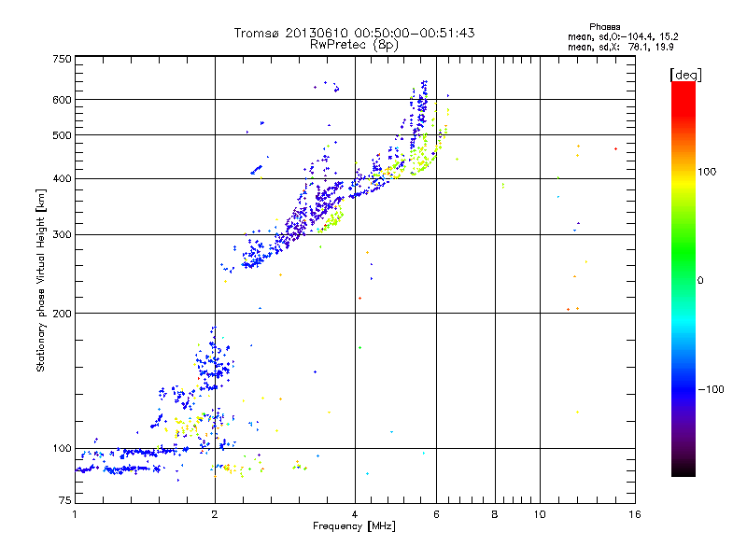Image resolution: width=747 pixels, height=560 pixels.
Task: Click the isolated red data point near 14 MHz
Action: click(616, 149)
